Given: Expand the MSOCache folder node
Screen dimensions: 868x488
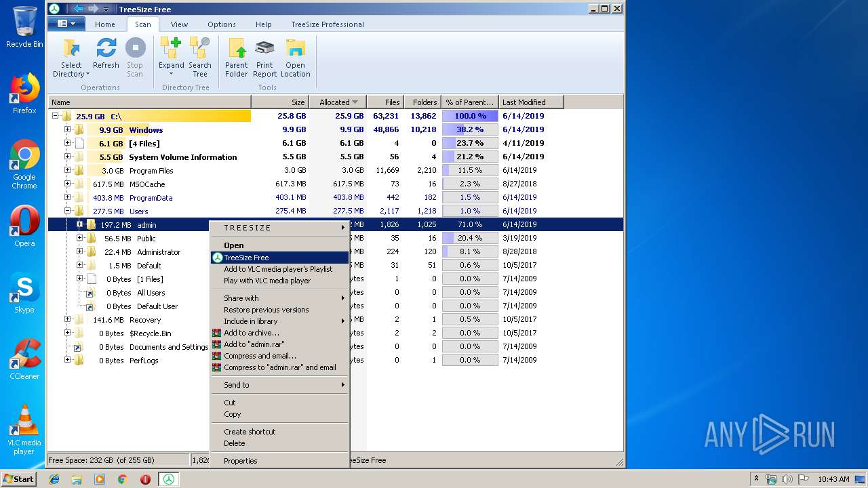Looking at the screenshot, I should [x=67, y=184].
